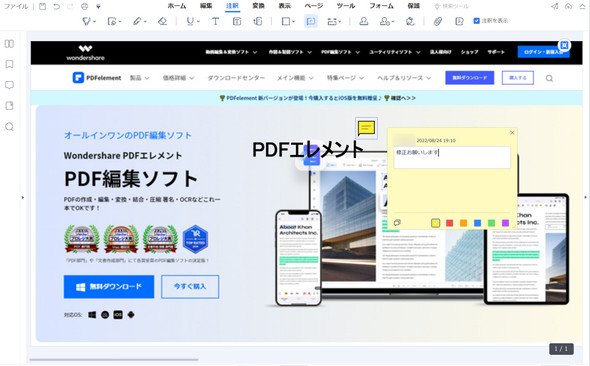Click the note text input field

pyautogui.click(x=452, y=157)
